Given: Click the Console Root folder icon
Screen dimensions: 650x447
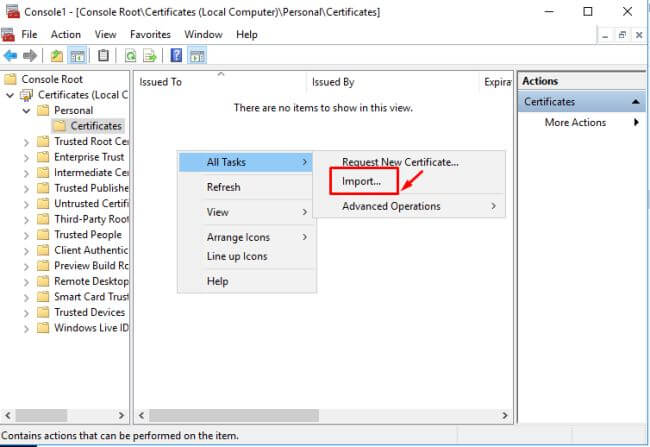Looking at the screenshot, I should point(10,79).
